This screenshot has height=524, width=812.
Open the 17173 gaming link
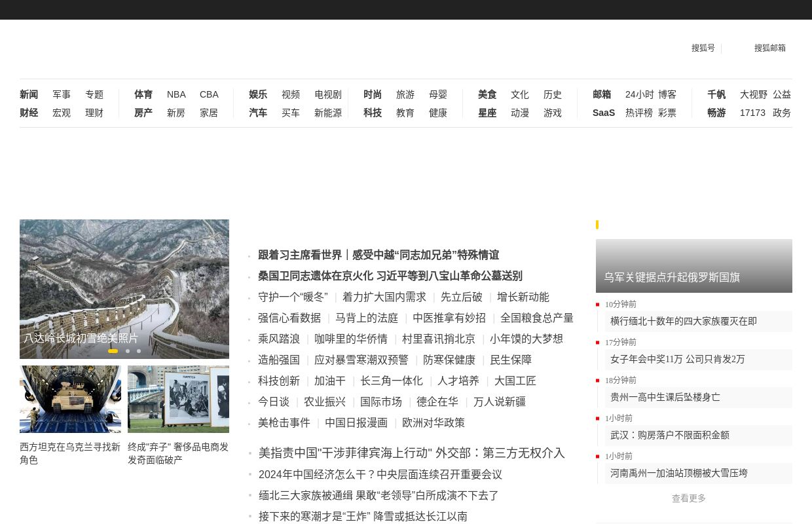[x=752, y=113]
